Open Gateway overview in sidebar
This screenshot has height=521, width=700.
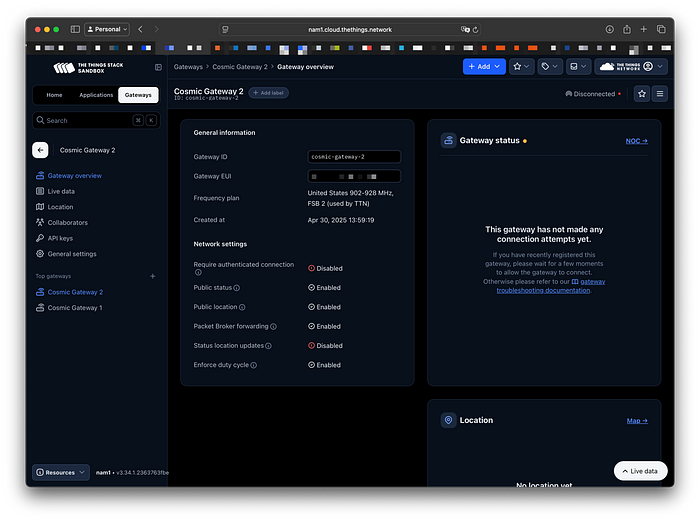coord(69,176)
